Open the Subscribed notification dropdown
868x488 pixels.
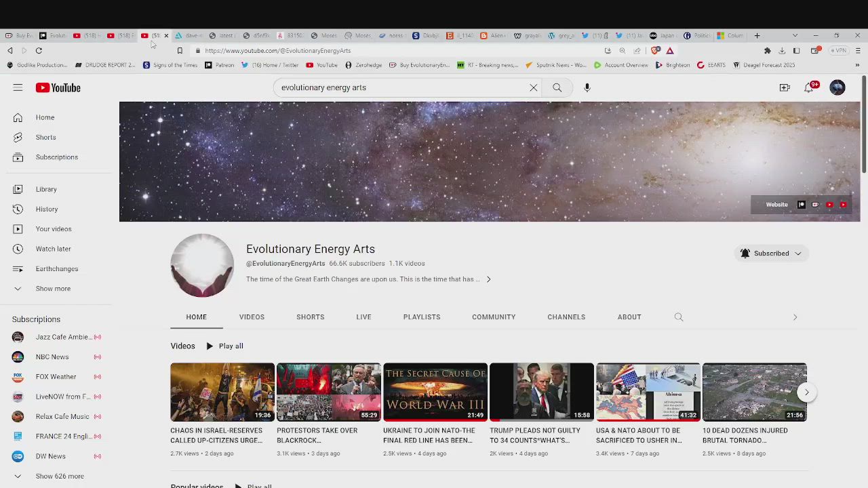[x=771, y=253]
